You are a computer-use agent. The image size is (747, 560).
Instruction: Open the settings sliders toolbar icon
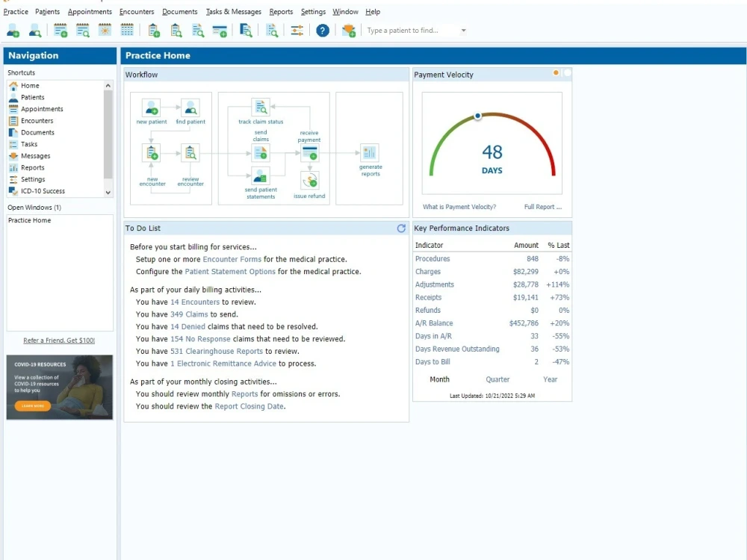tap(297, 31)
